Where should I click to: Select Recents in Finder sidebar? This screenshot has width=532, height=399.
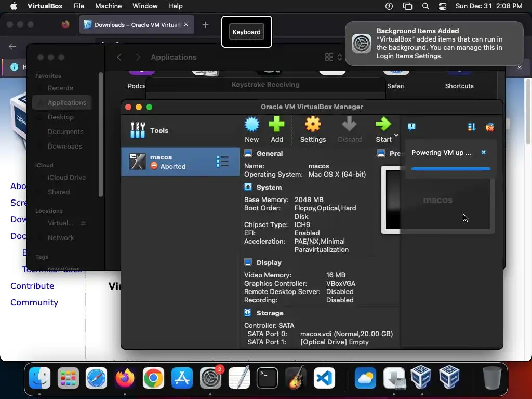[x=60, y=88]
